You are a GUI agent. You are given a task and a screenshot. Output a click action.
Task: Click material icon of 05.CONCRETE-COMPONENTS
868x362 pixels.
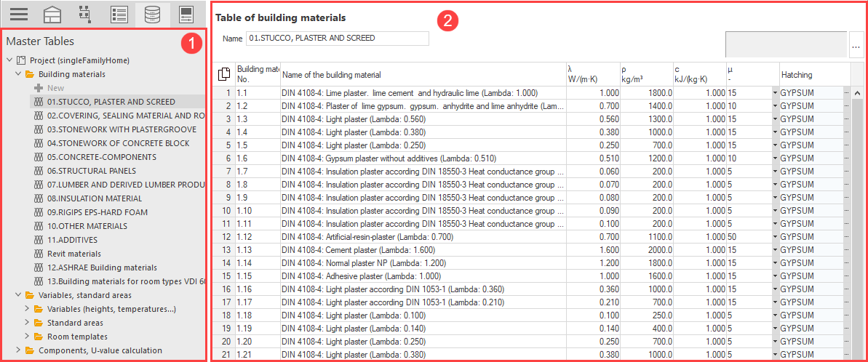click(x=38, y=157)
